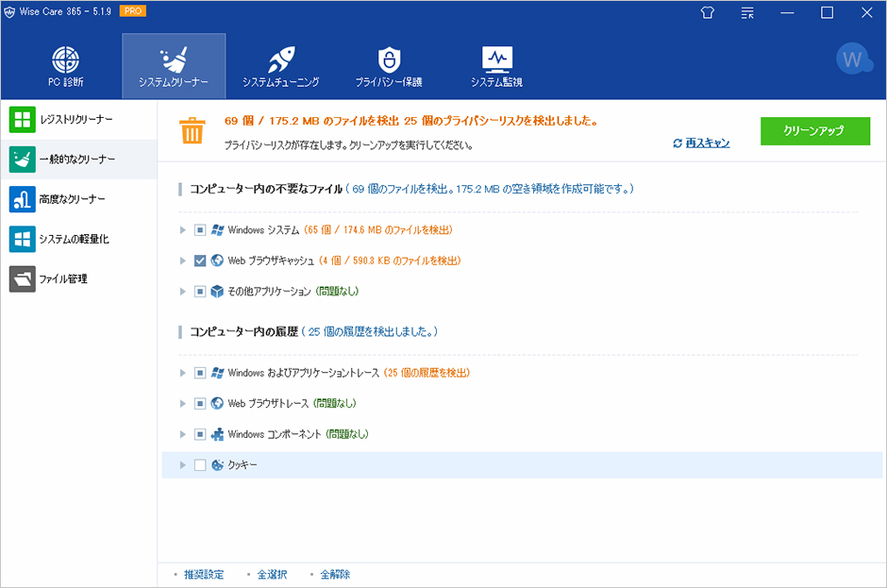Viewport: 887px width, 588px height.
Task: Click the Wise Care 365 logo icon
Action: (x=9, y=12)
